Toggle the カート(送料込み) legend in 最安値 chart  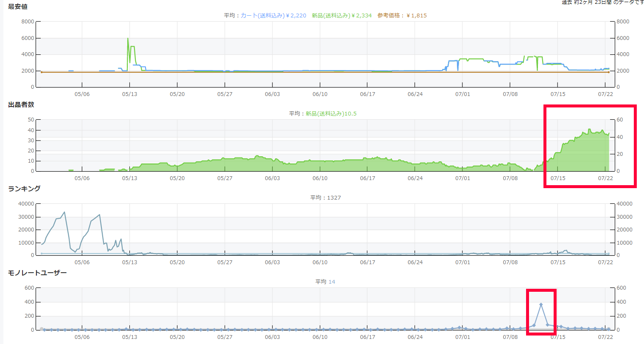click(273, 15)
